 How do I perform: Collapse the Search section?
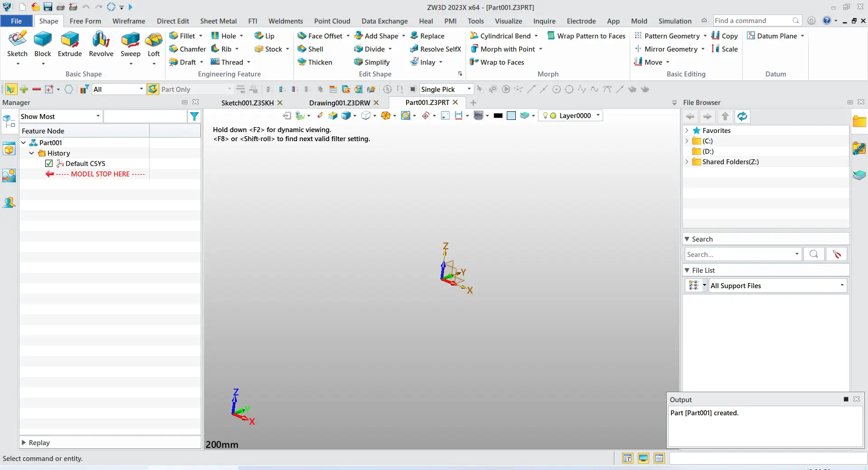687,239
